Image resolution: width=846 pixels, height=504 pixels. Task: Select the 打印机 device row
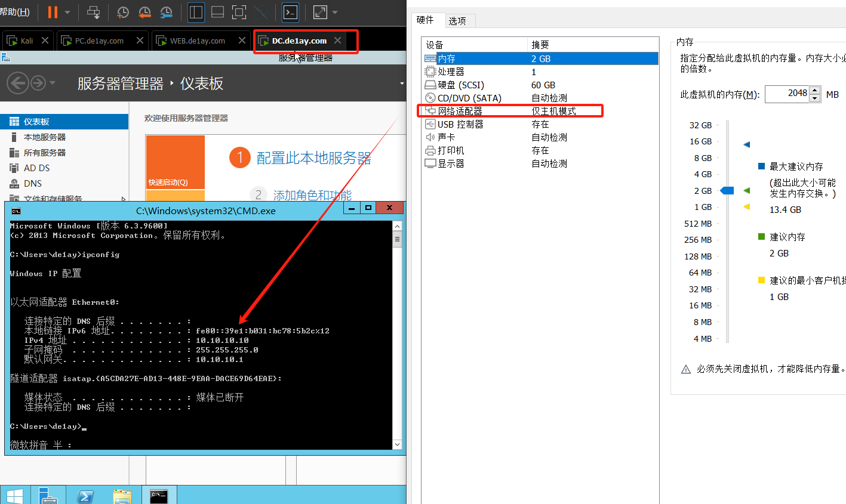coord(541,150)
